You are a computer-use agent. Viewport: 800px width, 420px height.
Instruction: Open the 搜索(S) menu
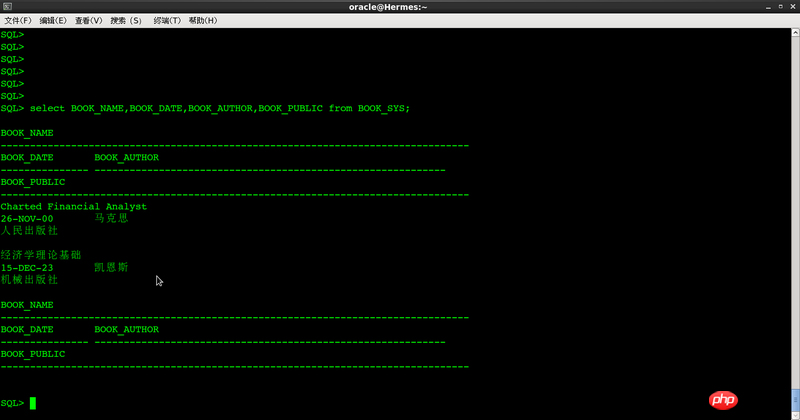point(126,20)
